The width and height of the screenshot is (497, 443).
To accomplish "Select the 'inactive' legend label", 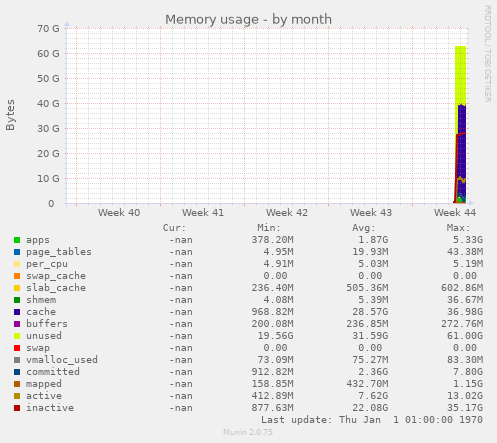I will coord(50,408).
